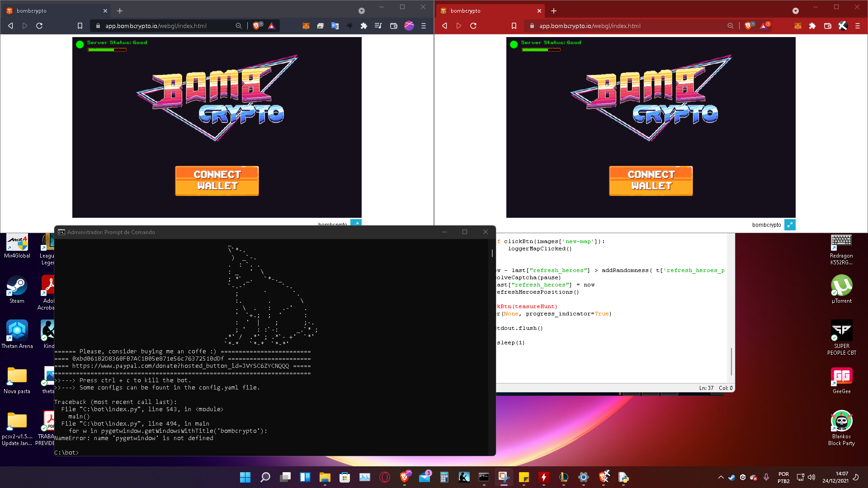Open the browser extensions puzzle icon
The image size is (868, 488).
[364, 26]
